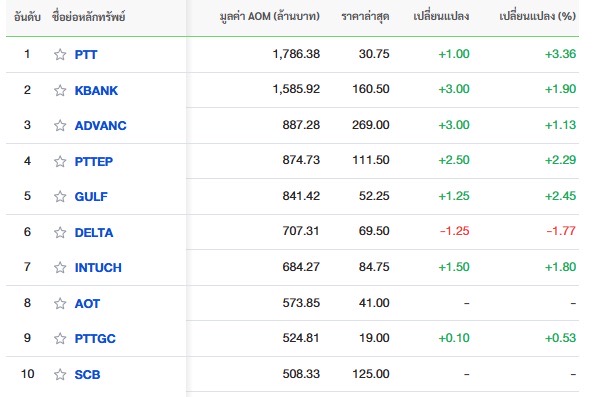Open the PTT stock link

86,55
